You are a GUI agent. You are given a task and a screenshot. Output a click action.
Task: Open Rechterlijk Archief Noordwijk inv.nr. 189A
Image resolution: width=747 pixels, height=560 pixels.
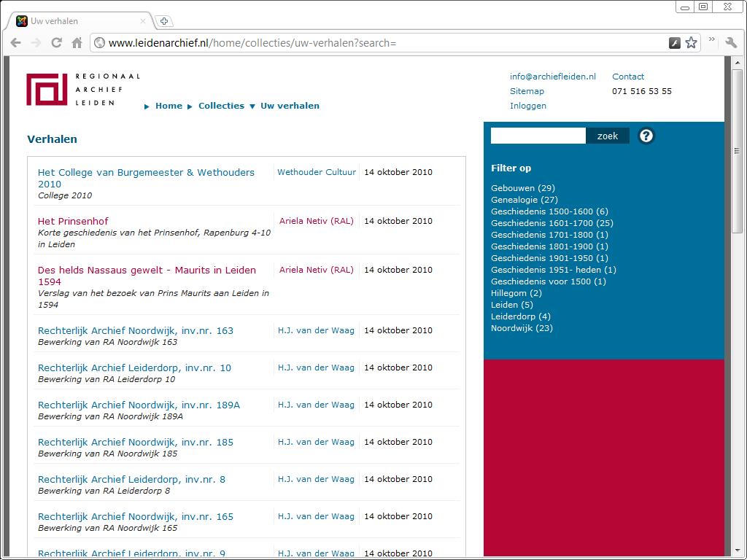point(139,405)
